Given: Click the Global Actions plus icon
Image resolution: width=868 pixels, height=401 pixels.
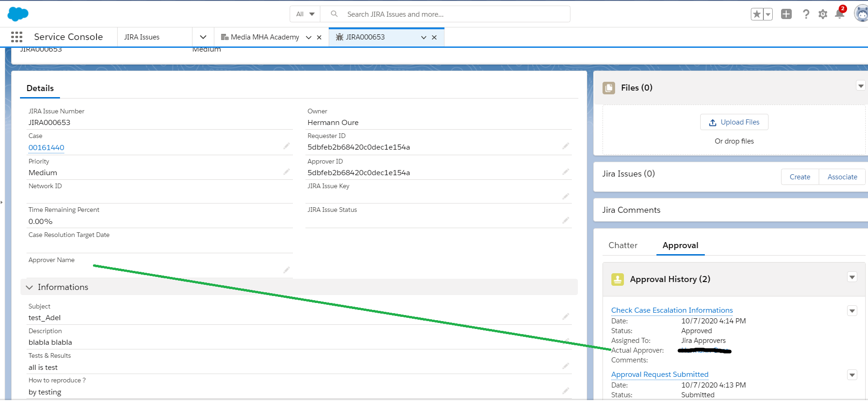Looking at the screenshot, I should click(786, 14).
